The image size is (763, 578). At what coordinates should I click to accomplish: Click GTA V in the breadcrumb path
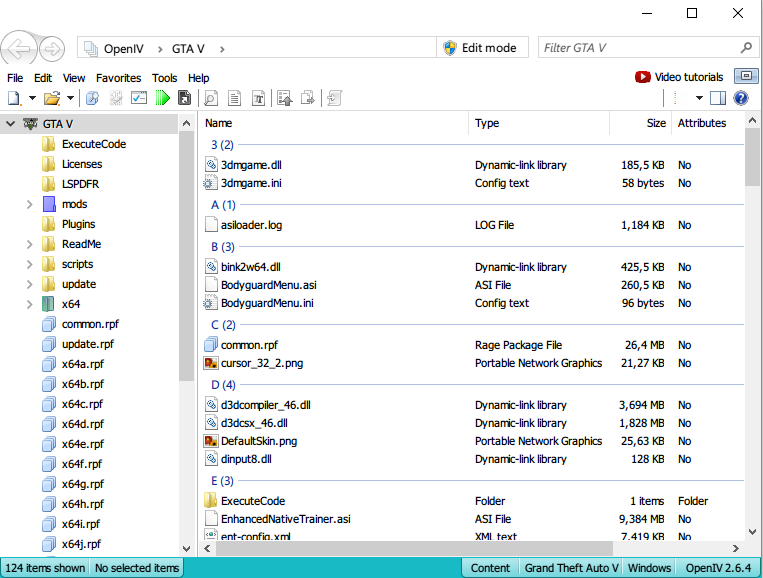pos(188,49)
